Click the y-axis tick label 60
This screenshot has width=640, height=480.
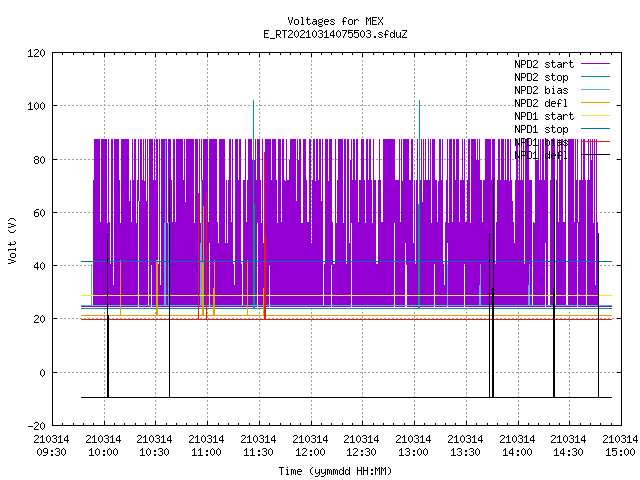coord(39,213)
